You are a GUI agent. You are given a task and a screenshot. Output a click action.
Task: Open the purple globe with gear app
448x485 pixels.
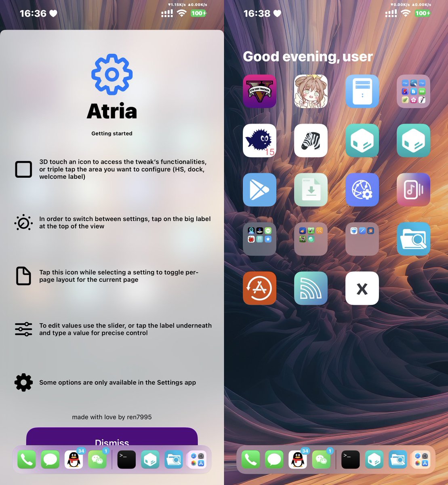click(x=362, y=190)
